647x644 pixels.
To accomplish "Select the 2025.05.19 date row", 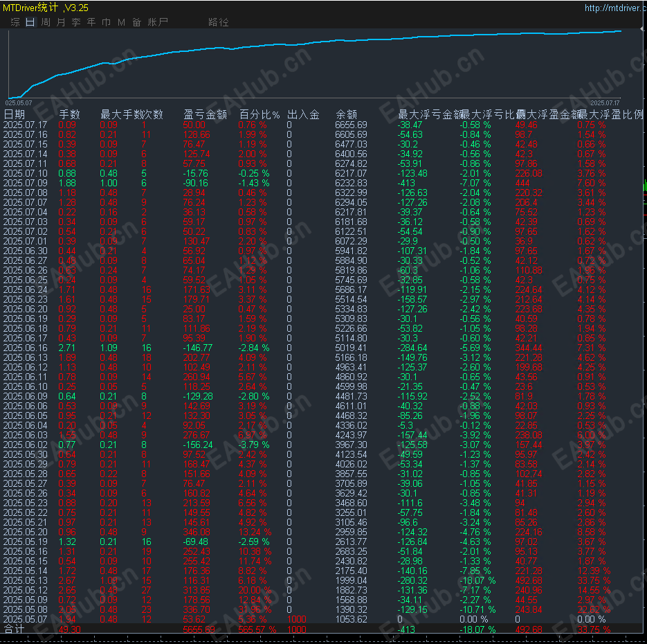I will [25, 542].
